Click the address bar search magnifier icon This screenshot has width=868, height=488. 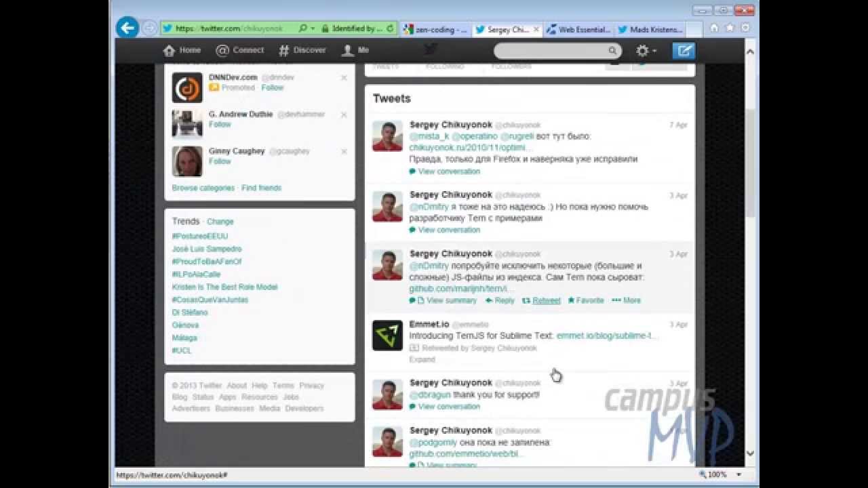coord(303,28)
